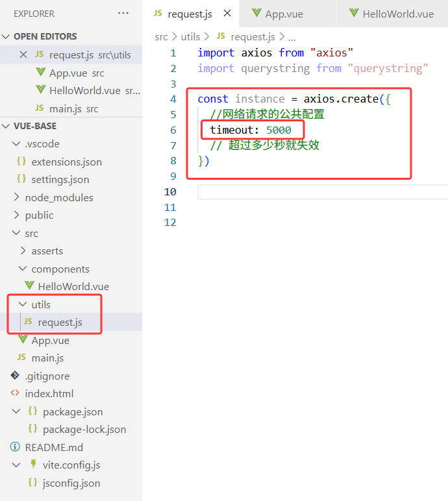Click line number 10 in the gutter
448x501 pixels.
(170, 191)
